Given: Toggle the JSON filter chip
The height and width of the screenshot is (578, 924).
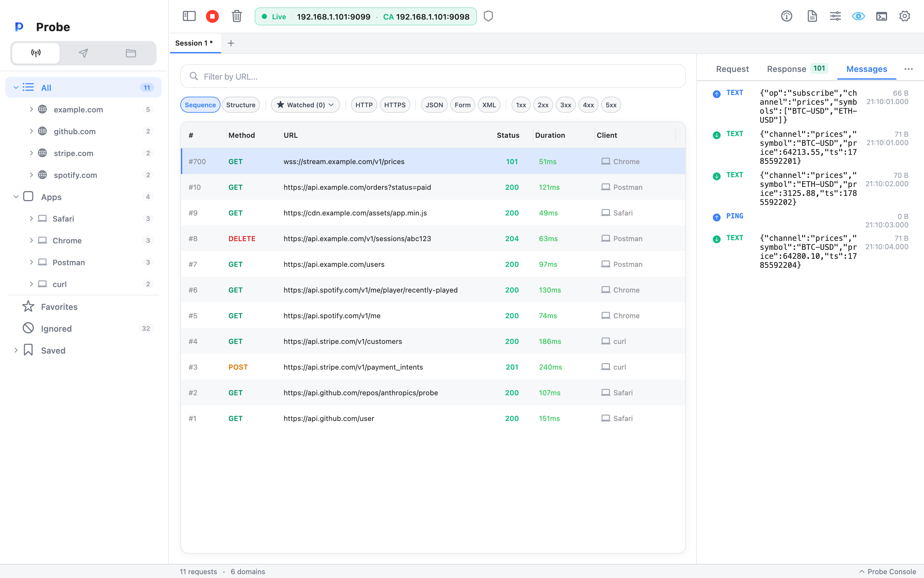Looking at the screenshot, I should (434, 105).
